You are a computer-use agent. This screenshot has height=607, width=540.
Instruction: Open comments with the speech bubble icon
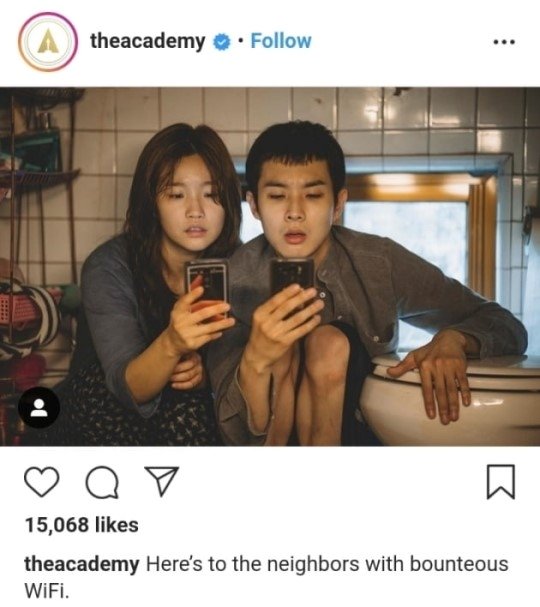[102, 482]
